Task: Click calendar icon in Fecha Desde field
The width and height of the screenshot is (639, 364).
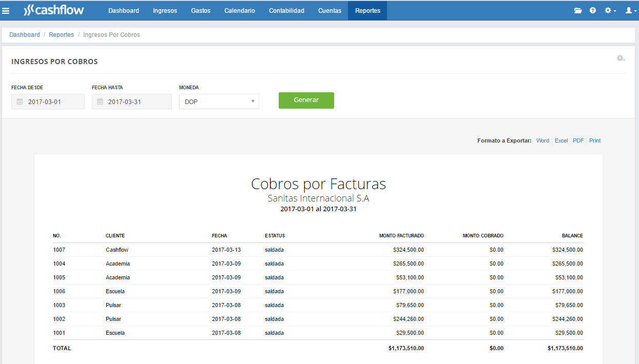Action: click(x=20, y=102)
